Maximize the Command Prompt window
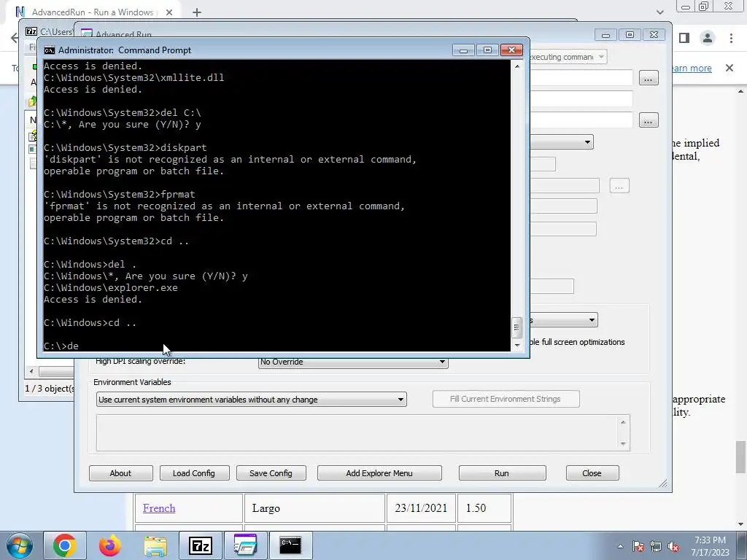 (x=487, y=50)
